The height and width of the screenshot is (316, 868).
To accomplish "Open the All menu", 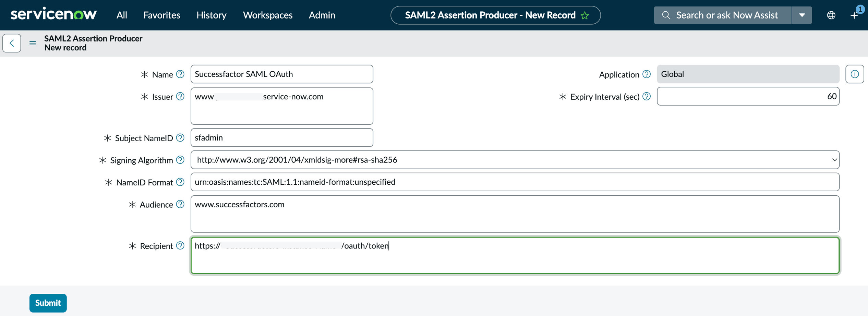I will pyautogui.click(x=122, y=15).
